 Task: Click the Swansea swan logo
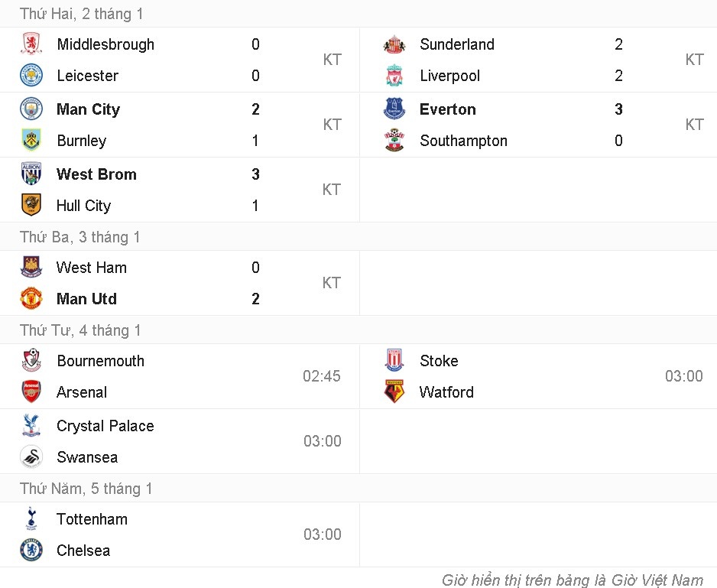pyautogui.click(x=31, y=457)
